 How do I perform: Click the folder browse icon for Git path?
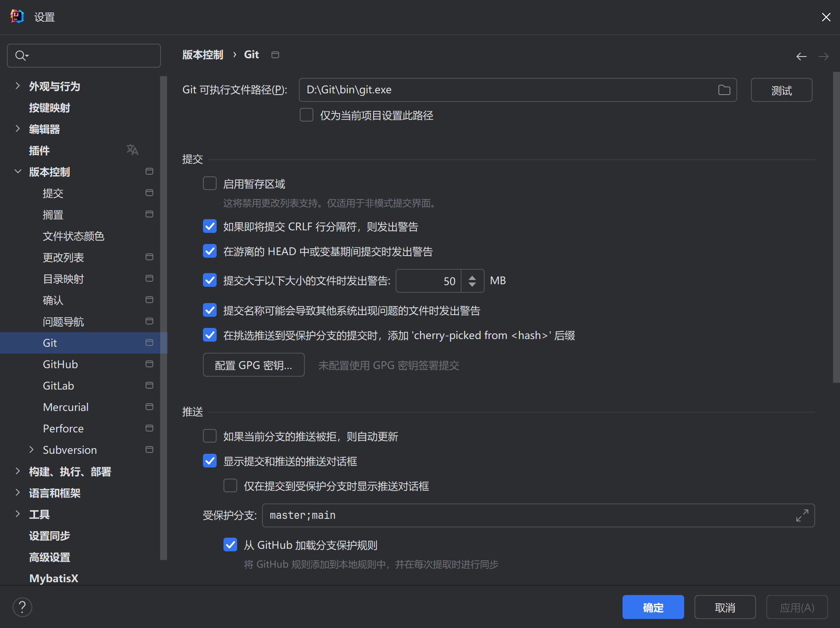coord(724,90)
